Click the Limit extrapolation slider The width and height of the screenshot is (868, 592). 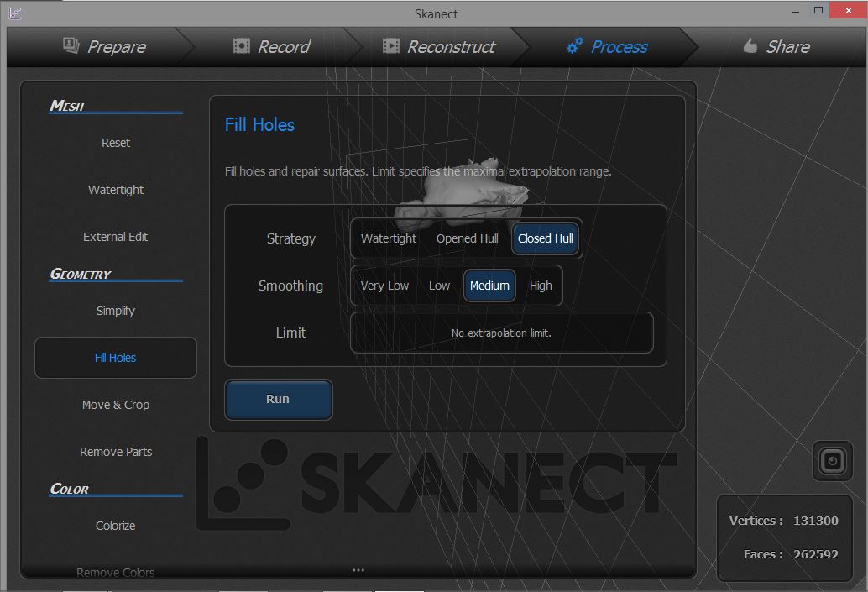pyautogui.click(x=501, y=333)
